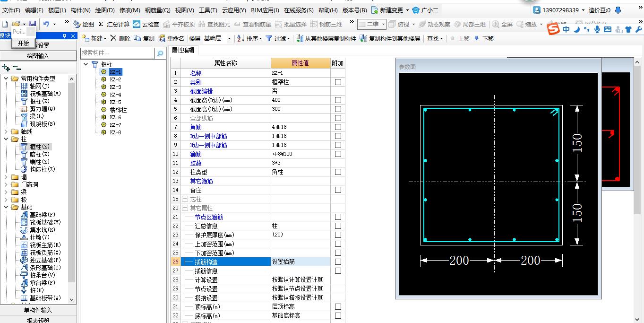The image size is (644, 323).
Task: Click the 绘图输入 button
Action: click(x=38, y=56)
